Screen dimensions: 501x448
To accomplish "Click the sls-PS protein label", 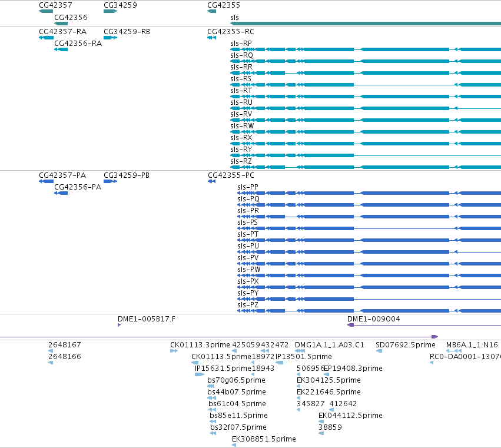I will tap(247, 223).
